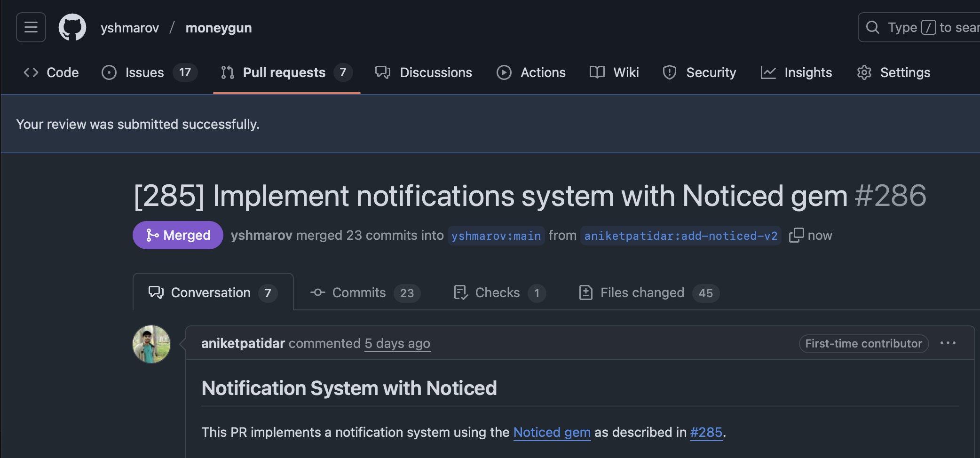Click the Commits count badge 23
The image size is (980, 458).
pyautogui.click(x=407, y=293)
